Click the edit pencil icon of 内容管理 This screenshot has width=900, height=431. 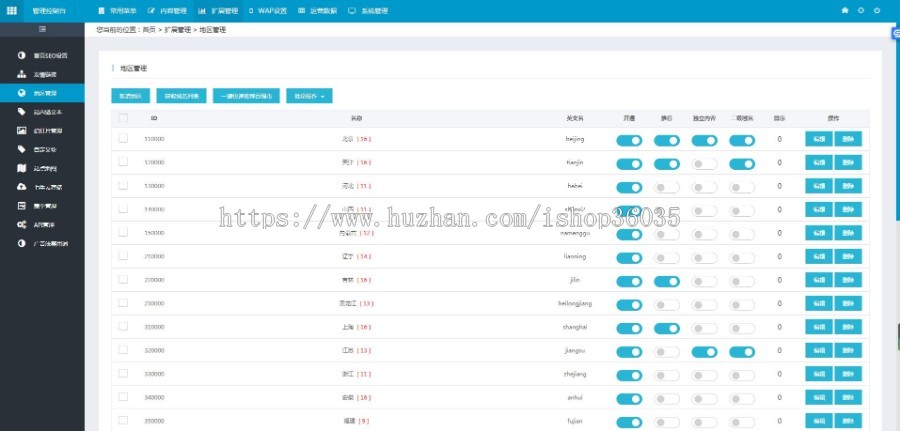[x=151, y=10]
